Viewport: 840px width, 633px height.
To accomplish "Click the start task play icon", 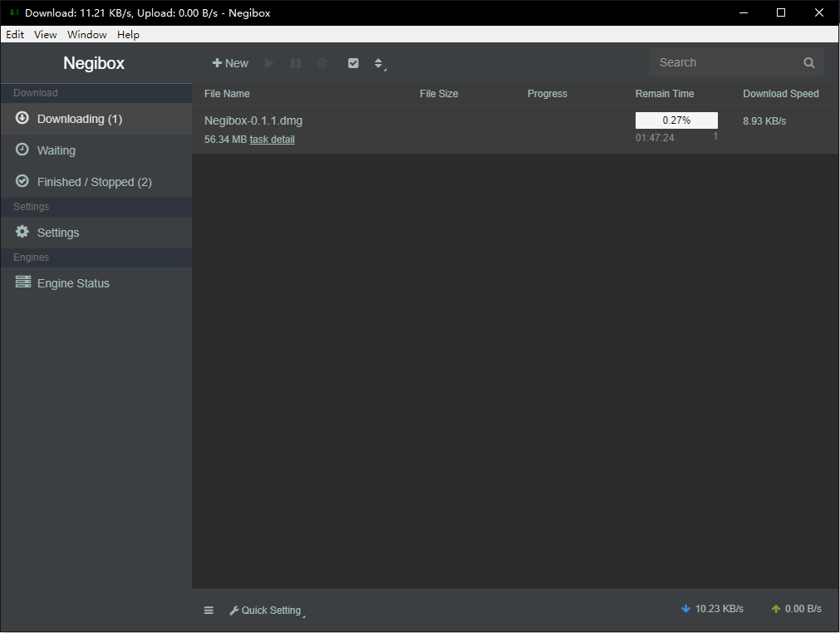I will [269, 63].
